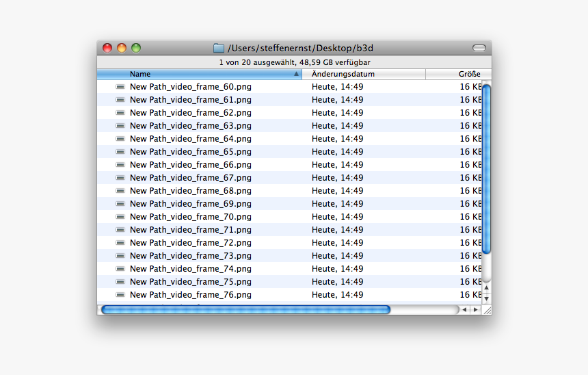Viewport: 588px width, 375px height.
Task: Click the date 'Heute, 14:49' of frame_60.png
Action: point(337,87)
